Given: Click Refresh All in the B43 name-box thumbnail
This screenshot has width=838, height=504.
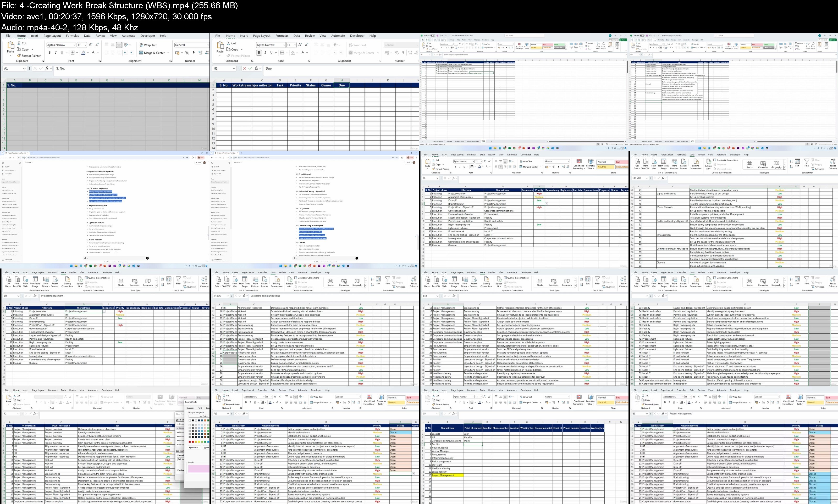Looking at the screenshot, I should tap(499, 282).
